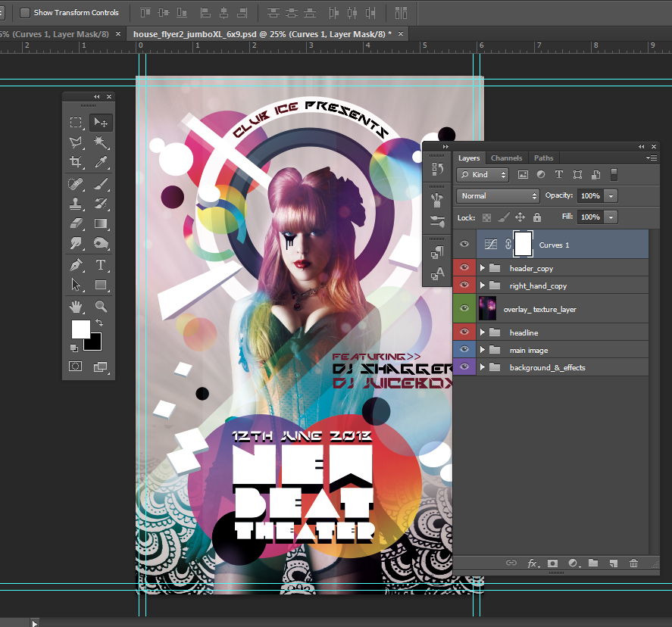Pick the Crop tool
This screenshot has height=627, width=672.
(76, 162)
